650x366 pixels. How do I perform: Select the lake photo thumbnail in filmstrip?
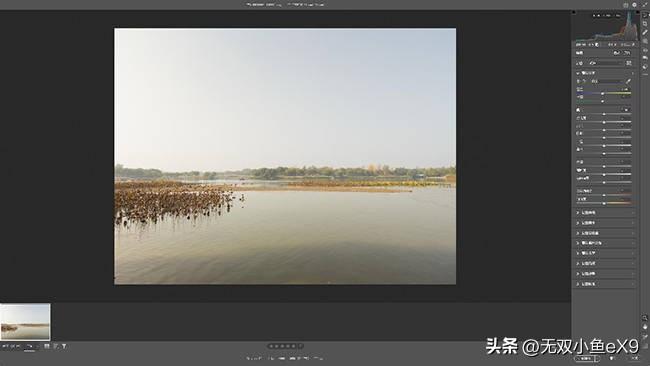click(x=25, y=322)
